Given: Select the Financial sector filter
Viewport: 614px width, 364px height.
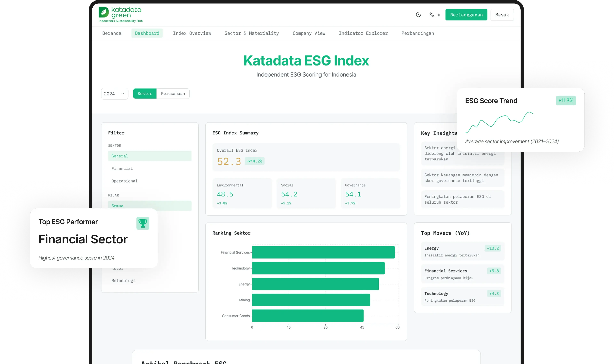Looking at the screenshot, I should click(122, 168).
